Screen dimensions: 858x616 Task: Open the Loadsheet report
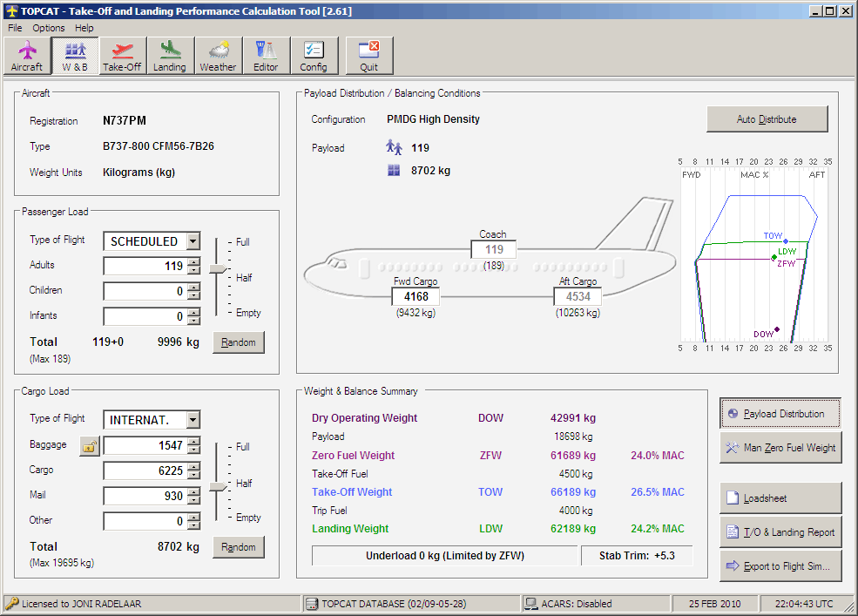pyautogui.click(x=780, y=498)
